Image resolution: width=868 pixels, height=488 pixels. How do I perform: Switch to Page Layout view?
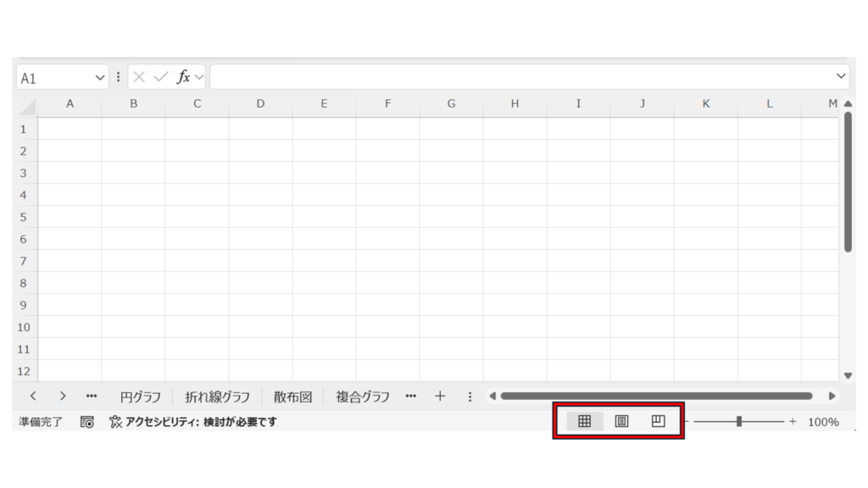pos(621,421)
